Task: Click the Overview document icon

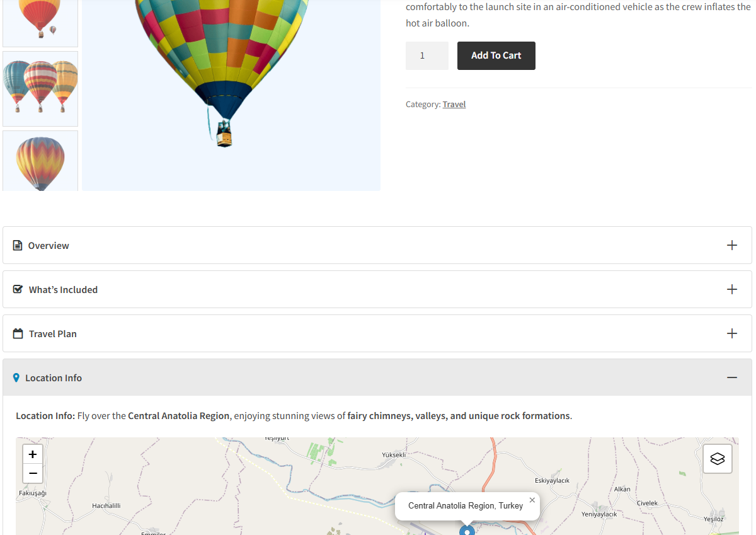Action: (18, 245)
